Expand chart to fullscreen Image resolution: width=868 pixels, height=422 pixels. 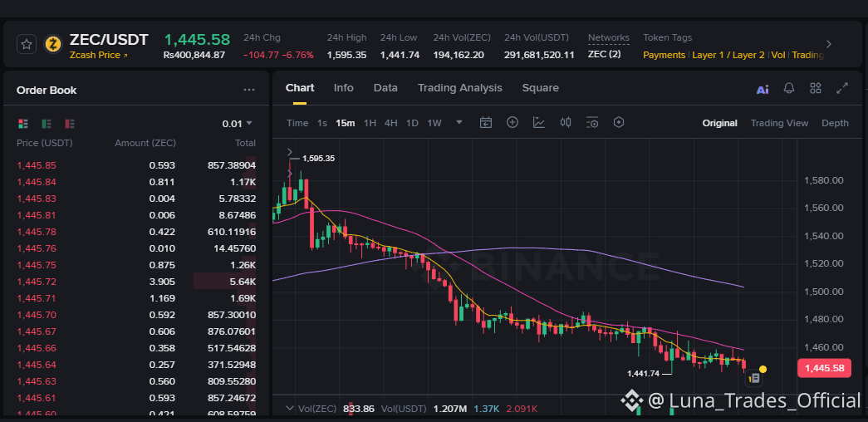tap(842, 88)
